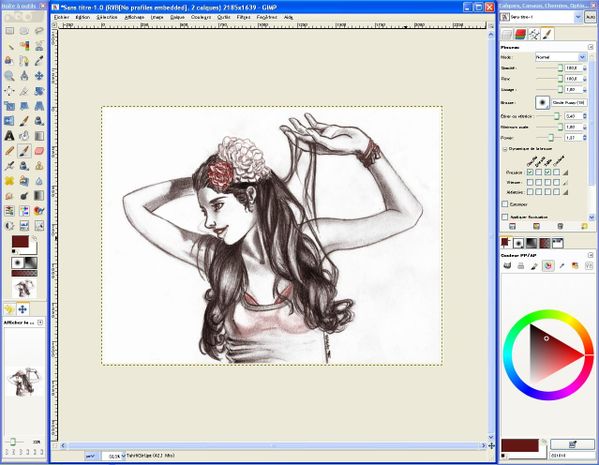Screen dimensions: 599x465
Task: Select the Alignment tool
Action: 9,91
